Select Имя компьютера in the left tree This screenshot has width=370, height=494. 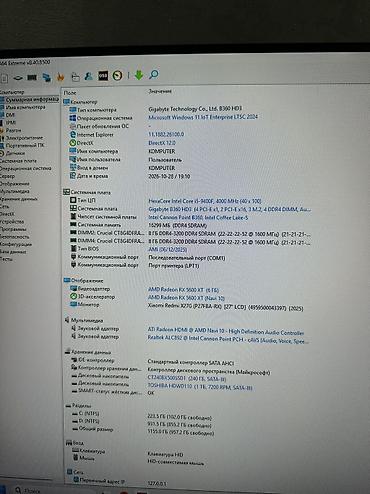point(25,107)
